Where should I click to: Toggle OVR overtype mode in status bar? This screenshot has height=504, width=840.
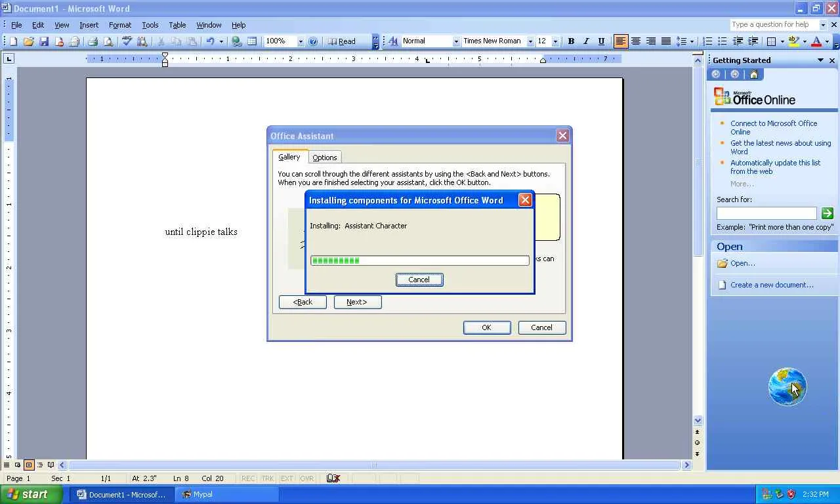[306, 478]
